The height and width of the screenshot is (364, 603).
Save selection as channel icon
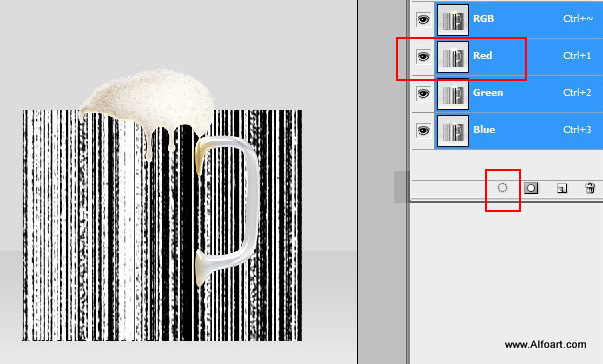[x=531, y=188]
